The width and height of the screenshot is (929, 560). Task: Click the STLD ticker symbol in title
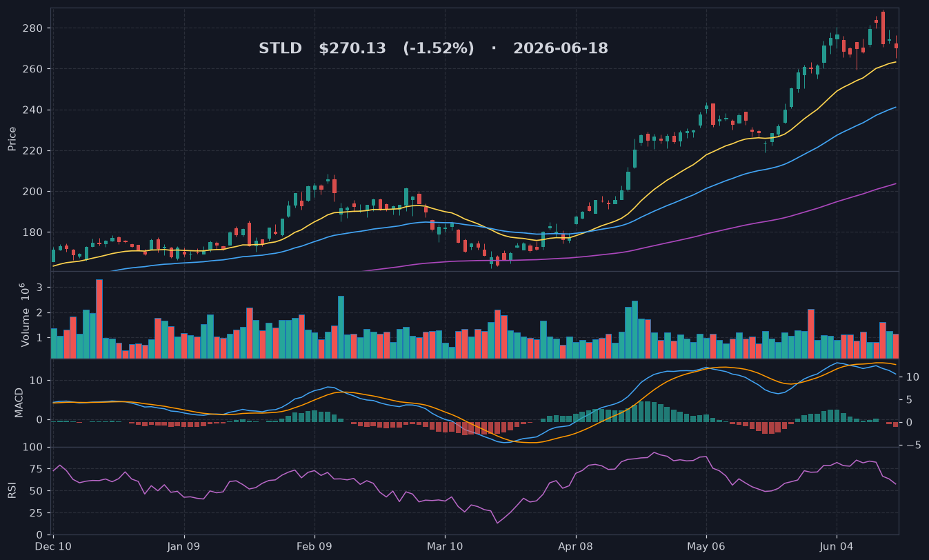pyautogui.click(x=280, y=49)
